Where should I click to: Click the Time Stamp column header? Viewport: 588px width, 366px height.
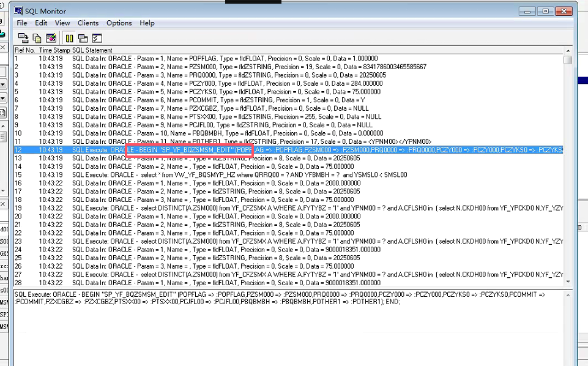54,50
